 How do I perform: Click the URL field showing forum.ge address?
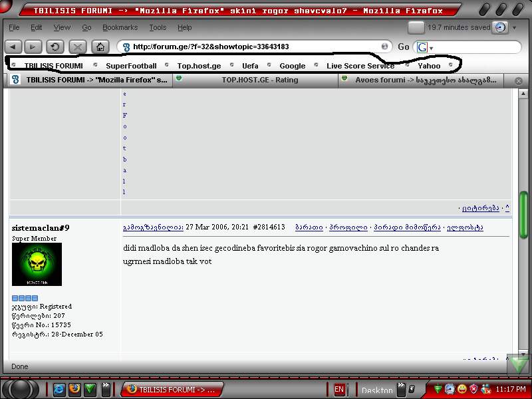255,47
